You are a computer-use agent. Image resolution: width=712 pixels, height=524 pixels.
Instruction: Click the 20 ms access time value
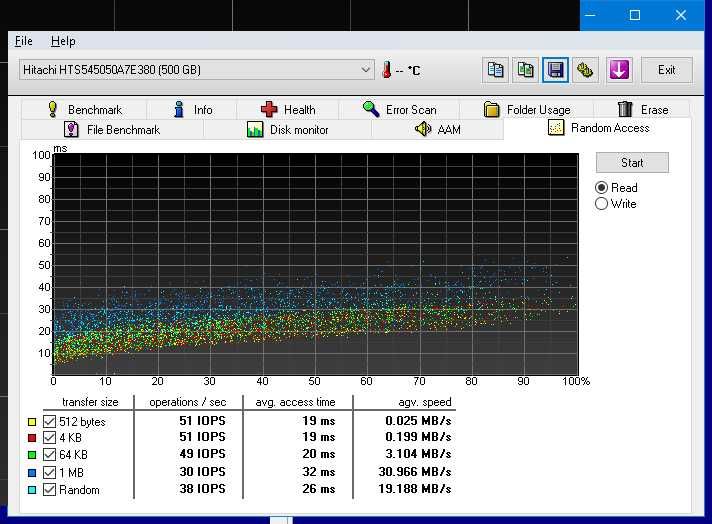click(x=319, y=454)
